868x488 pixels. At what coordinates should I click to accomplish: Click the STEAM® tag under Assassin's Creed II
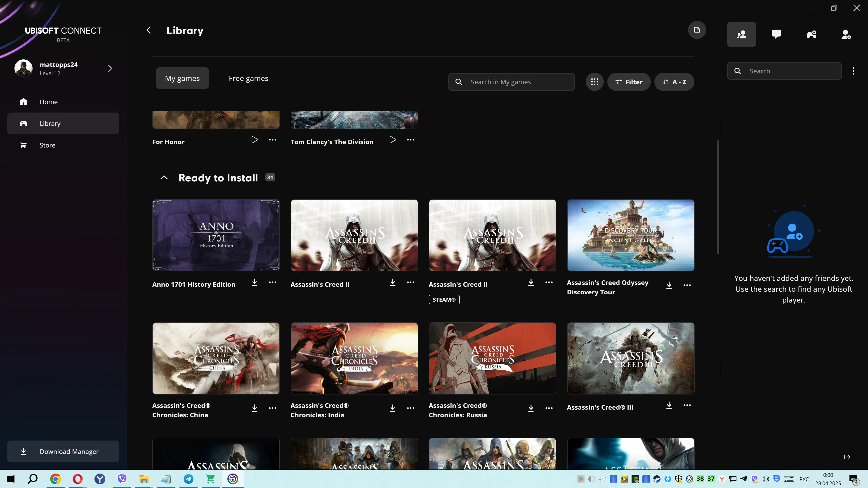pyautogui.click(x=444, y=299)
